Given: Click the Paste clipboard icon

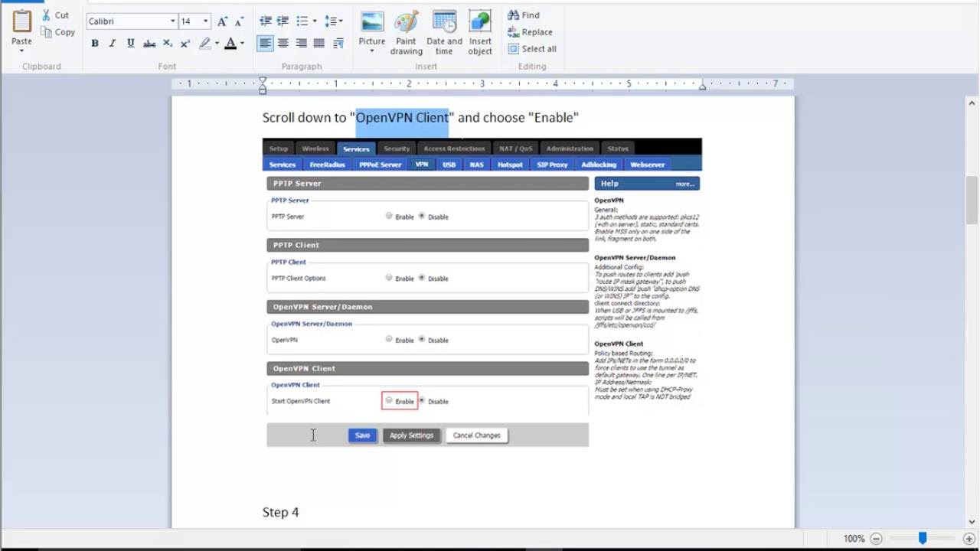Looking at the screenshot, I should [21, 21].
